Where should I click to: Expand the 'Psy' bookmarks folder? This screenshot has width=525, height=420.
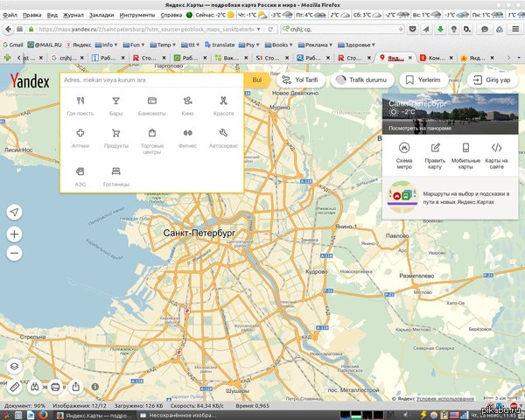pos(249,45)
